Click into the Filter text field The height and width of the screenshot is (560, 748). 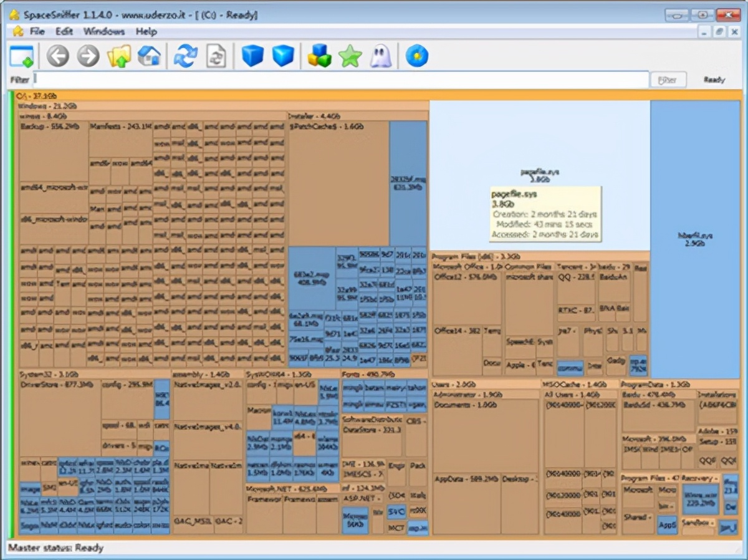click(341, 80)
